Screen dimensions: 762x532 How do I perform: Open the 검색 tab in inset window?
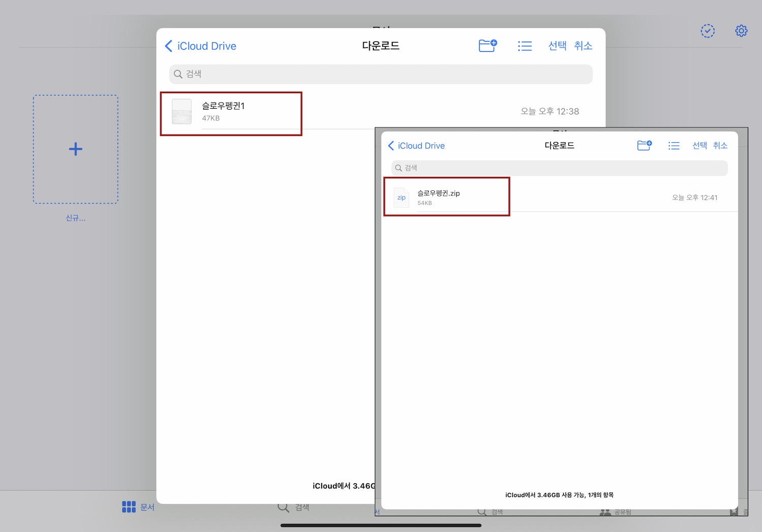pyautogui.click(x=490, y=512)
